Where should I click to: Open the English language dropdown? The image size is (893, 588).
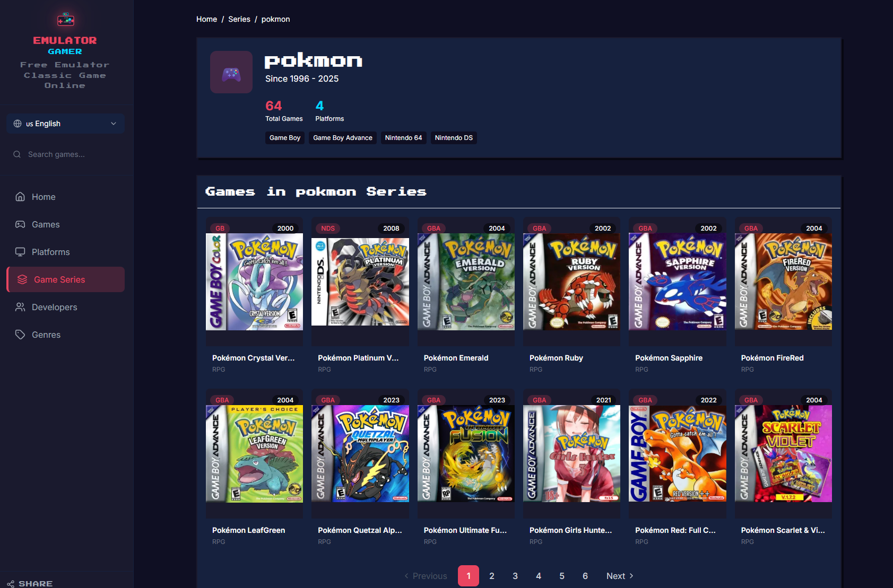click(x=65, y=123)
